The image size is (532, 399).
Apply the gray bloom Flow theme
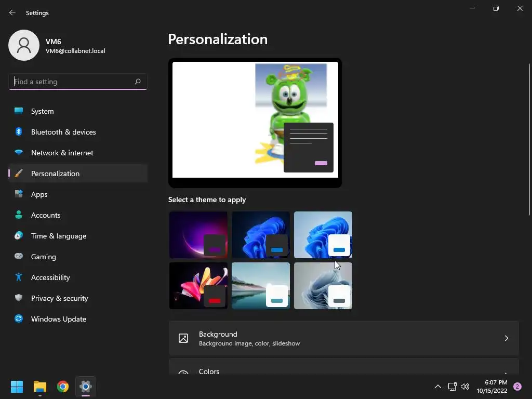click(323, 286)
